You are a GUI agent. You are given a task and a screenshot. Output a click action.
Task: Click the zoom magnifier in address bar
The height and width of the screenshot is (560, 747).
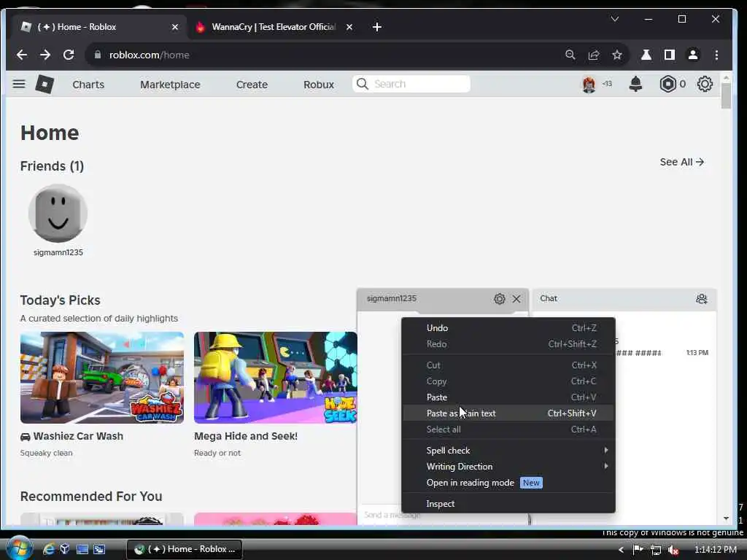click(570, 55)
